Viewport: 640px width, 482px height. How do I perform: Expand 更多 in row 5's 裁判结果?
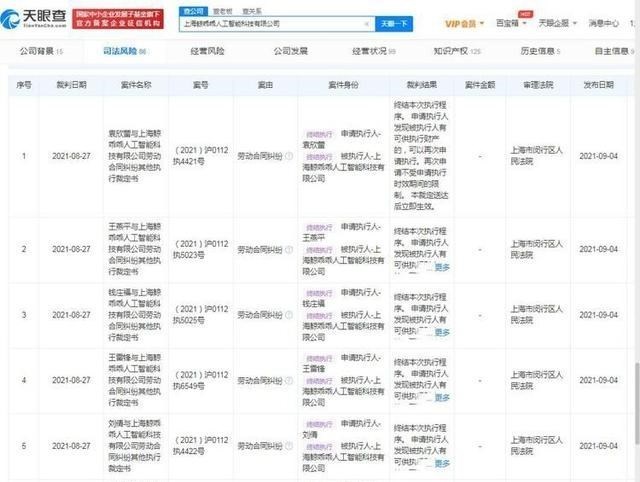(442, 463)
